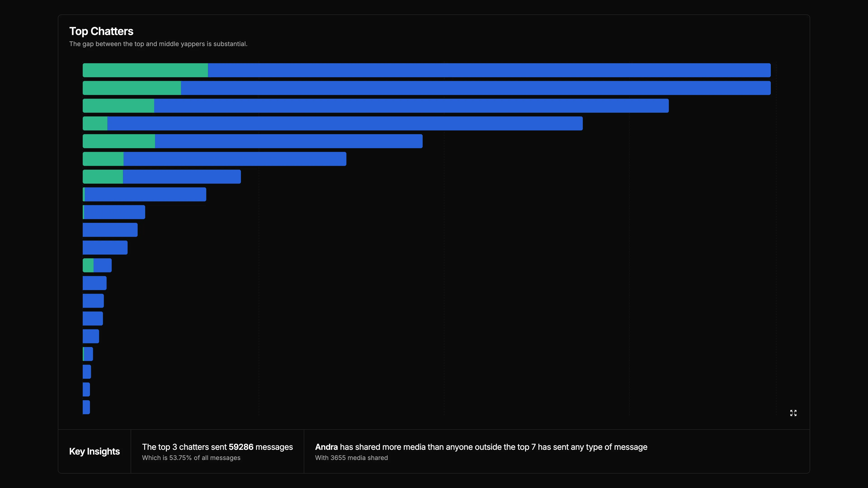Click the bottommost bar in the chart
868x488 pixels.
pyautogui.click(x=86, y=407)
